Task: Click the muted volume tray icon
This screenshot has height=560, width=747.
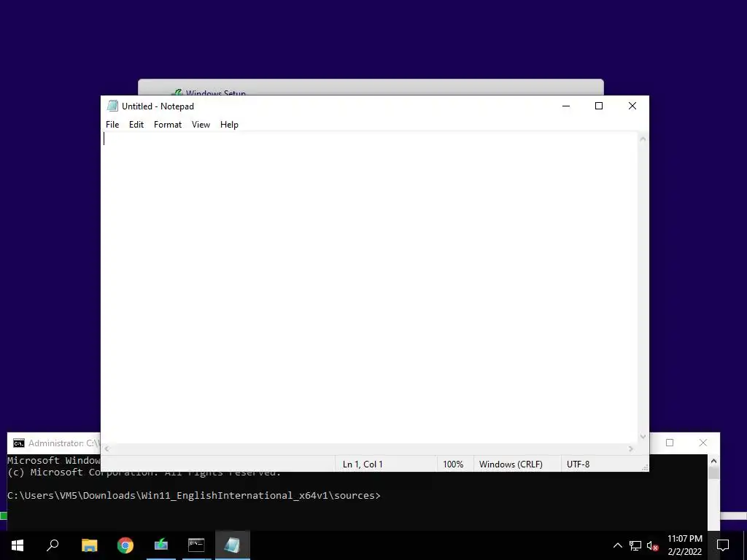Action: click(x=653, y=545)
